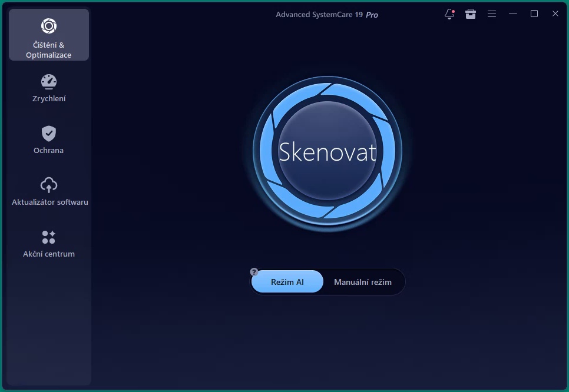This screenshot has height=392, width=569.
Task: Switch scan mode to Manuální režim
Action: [x=363, y=282]
